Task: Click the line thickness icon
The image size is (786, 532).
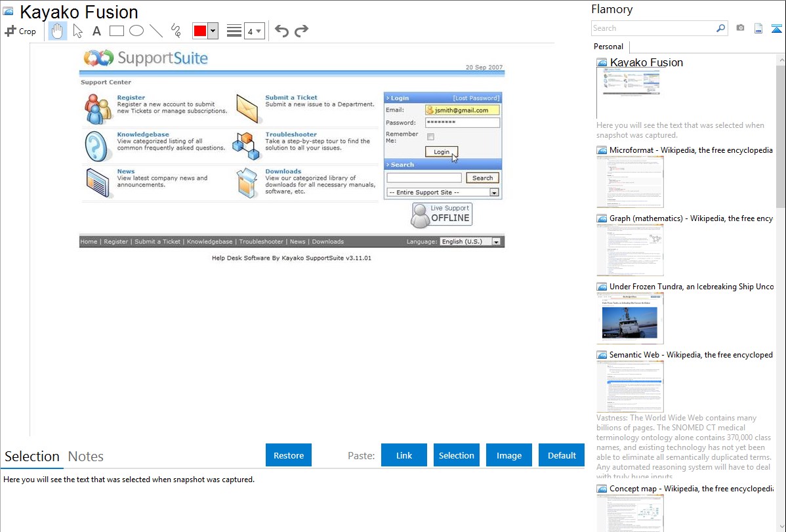Action: click(x=234, y=31)
